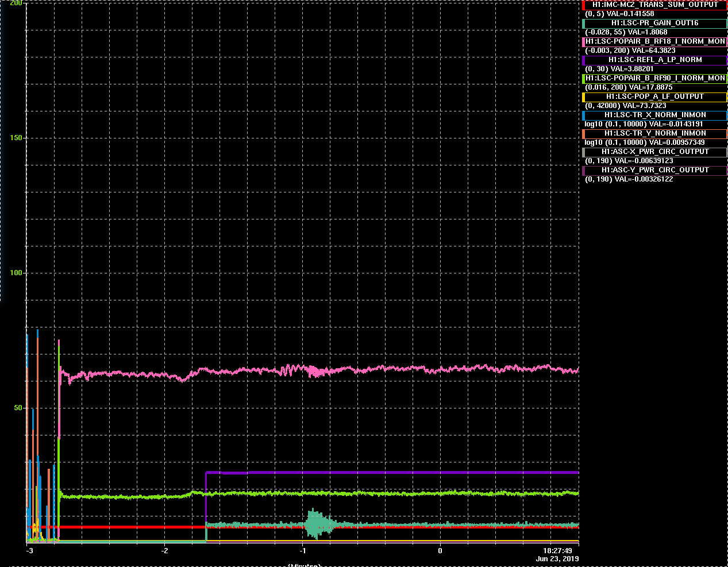
Task: Click the x-axis label '-3'
Action: click(x=29, y=550)
